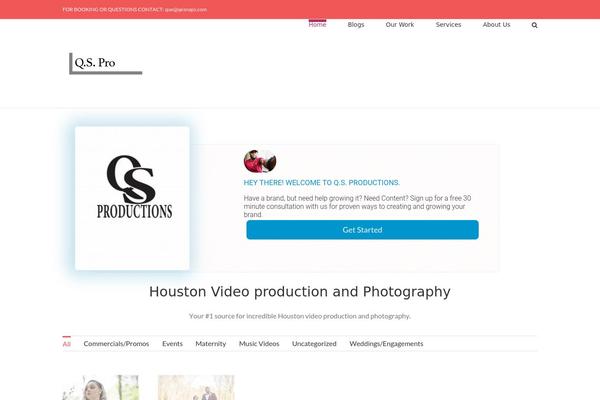Filter portfolio by Music Videos
Viewport: 600px width, 400px height.
(x=259, y=344)
